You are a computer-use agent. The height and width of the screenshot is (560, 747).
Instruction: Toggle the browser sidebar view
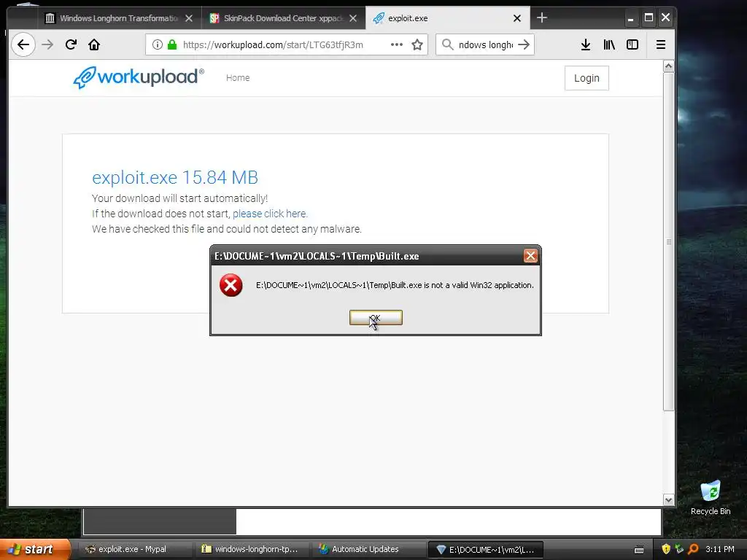click(632, 44)
